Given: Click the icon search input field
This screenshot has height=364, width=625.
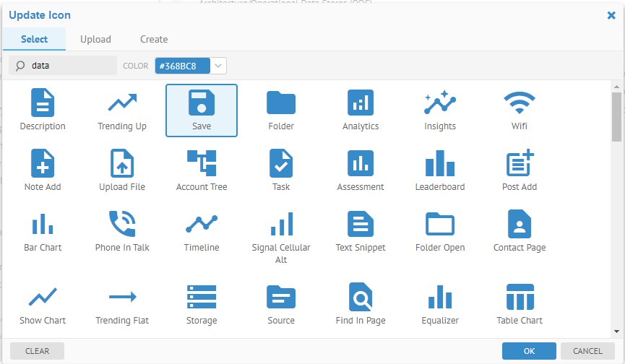Looking at the screenshot, I should click(x=69, y=66).
